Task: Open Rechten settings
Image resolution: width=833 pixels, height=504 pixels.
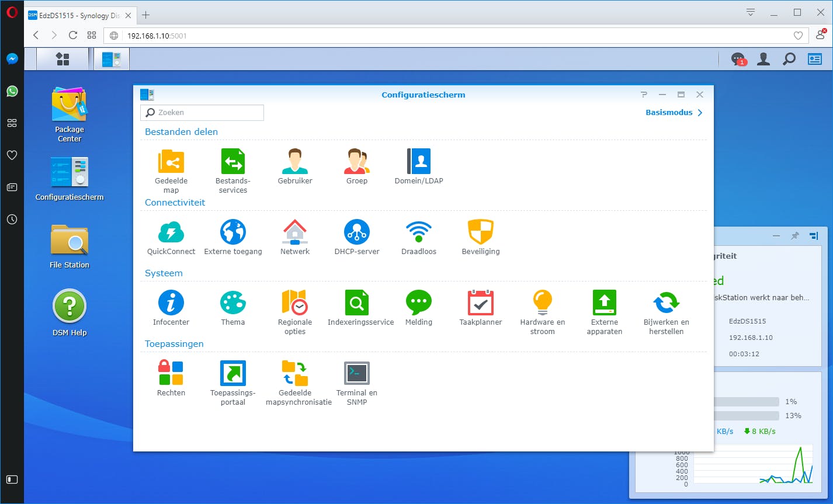Action: 171,378
